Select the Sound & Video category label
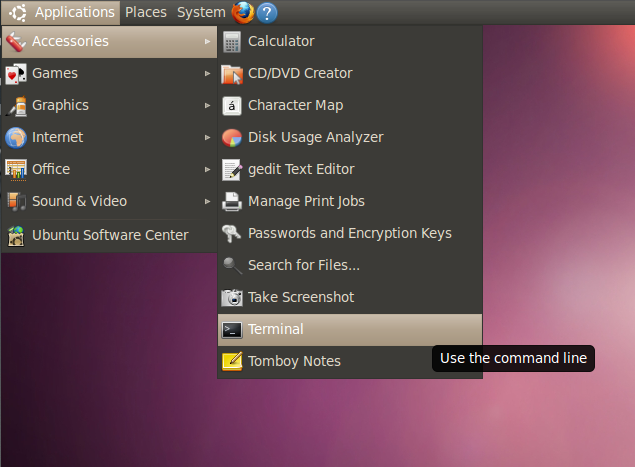The image size is (635, 467). [x=79, y=201]
